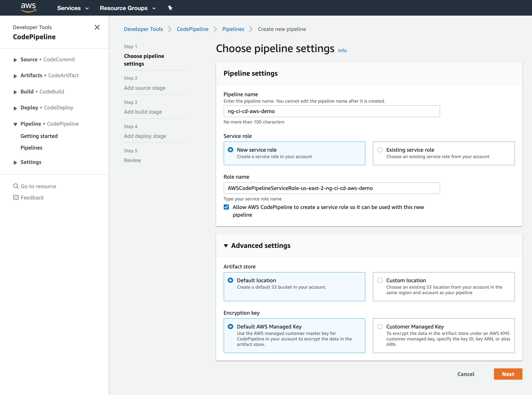Open Pipelines in the sidebar
This screenshot has width=532, height=395.
point(31,148)
